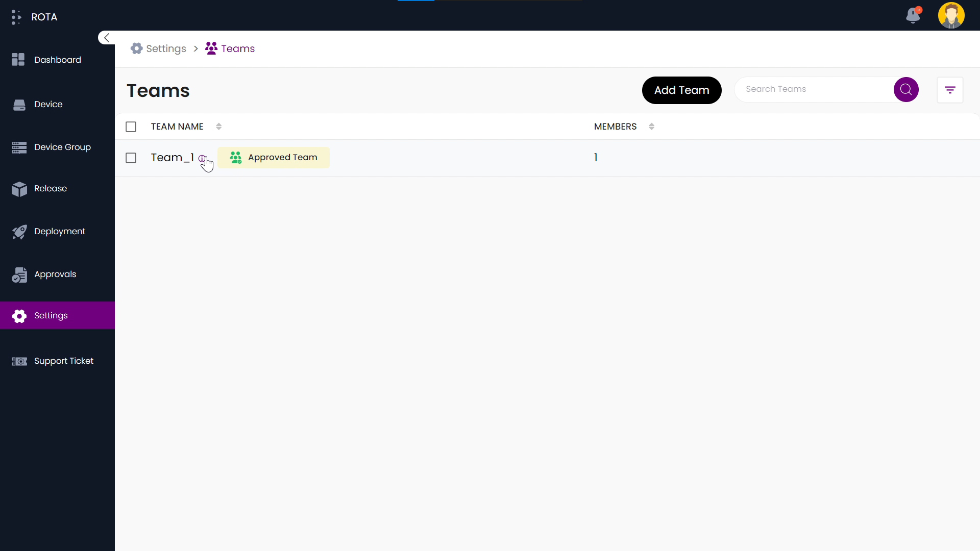Navigate to Dashboard menu item
Image resolution: width=980 pixels, height=551 pixels.
pos(57,60)
